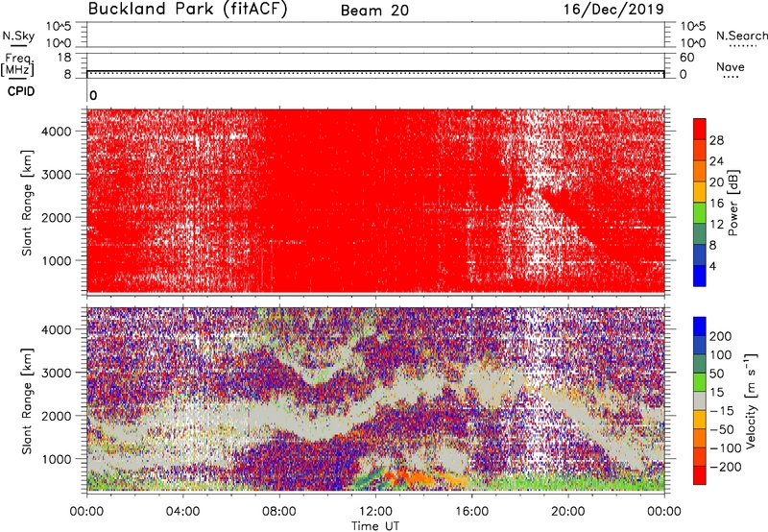This screenshot has width=768, height=532.
Task: Select the "16:00" time axis tick label
Action: pyautogui.click(x=471, y=512)
